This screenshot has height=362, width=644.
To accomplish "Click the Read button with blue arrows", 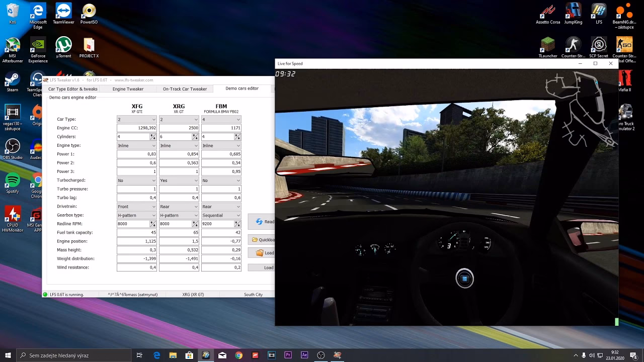I will 263,222.
